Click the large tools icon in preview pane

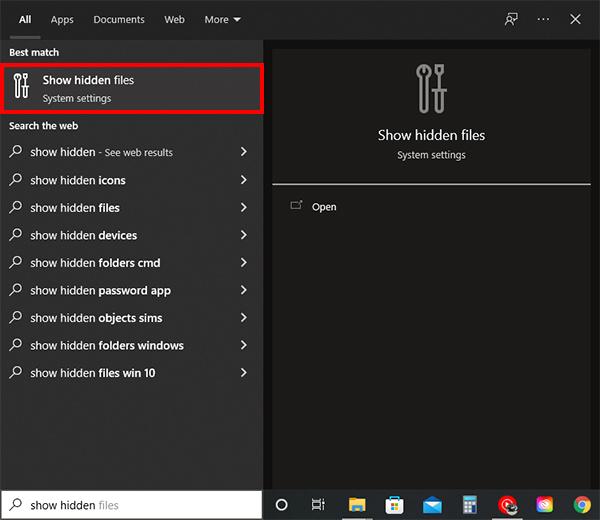tap(431, 88)
